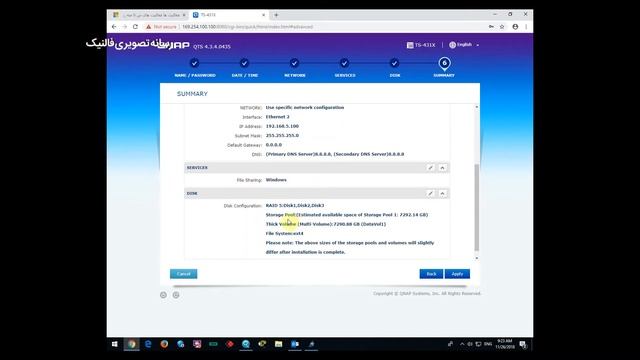The height and width of the screenshot is (360, 640).
Task: Click the Back button
Action: [x=431, y=274]
